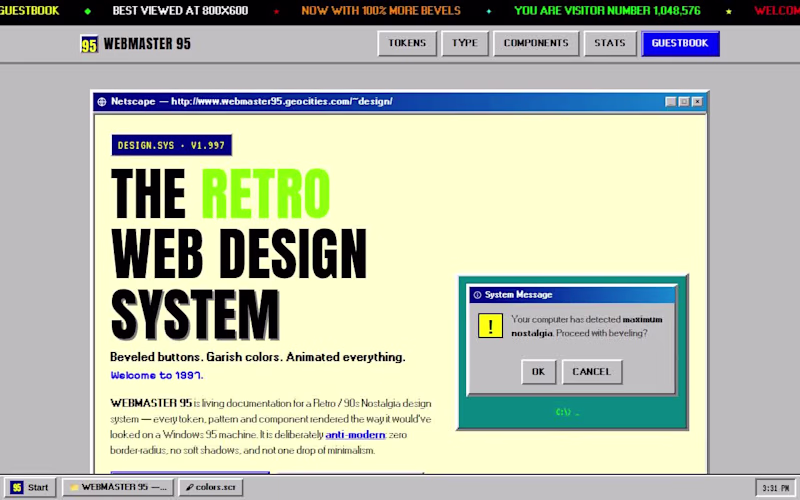Click the yellow exclamation warning icon
The height and width of the screenshot is (500, 800).
pos(490,326)
